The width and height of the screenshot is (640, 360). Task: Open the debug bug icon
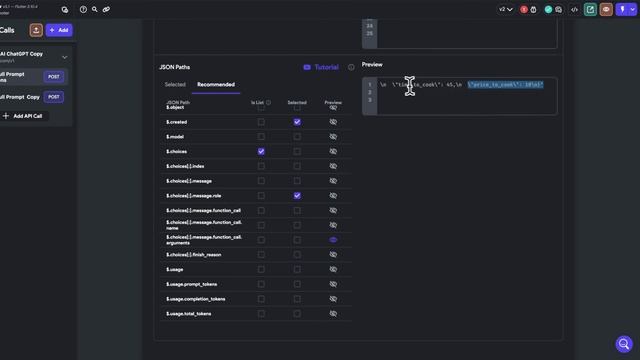[533, 9]
